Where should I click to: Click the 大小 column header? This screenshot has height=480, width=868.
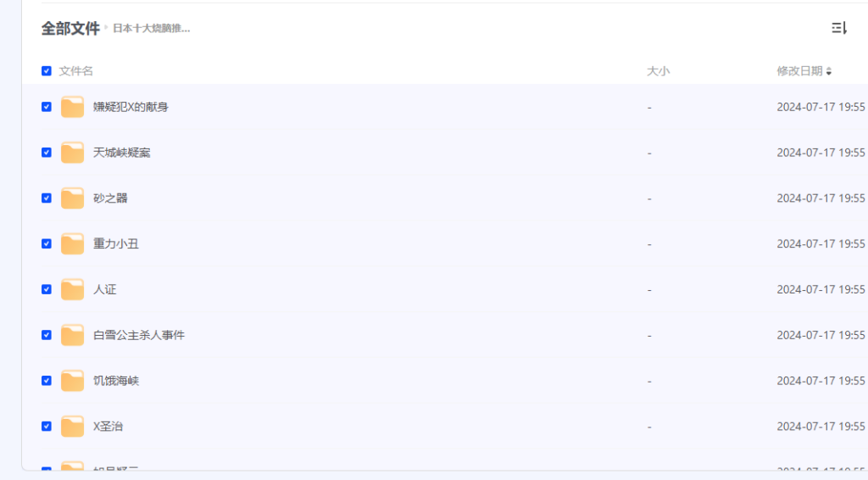tap(658, 71)
